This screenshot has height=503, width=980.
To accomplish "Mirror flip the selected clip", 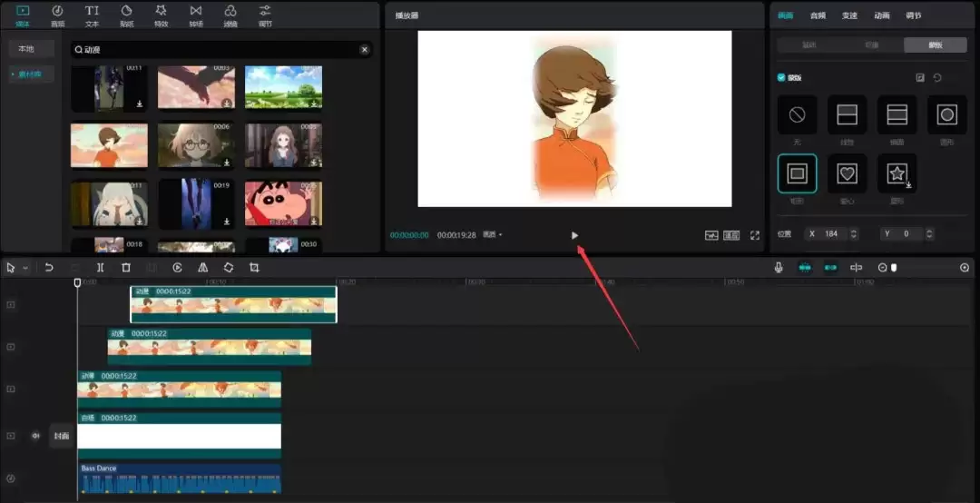I will (202, 268).
